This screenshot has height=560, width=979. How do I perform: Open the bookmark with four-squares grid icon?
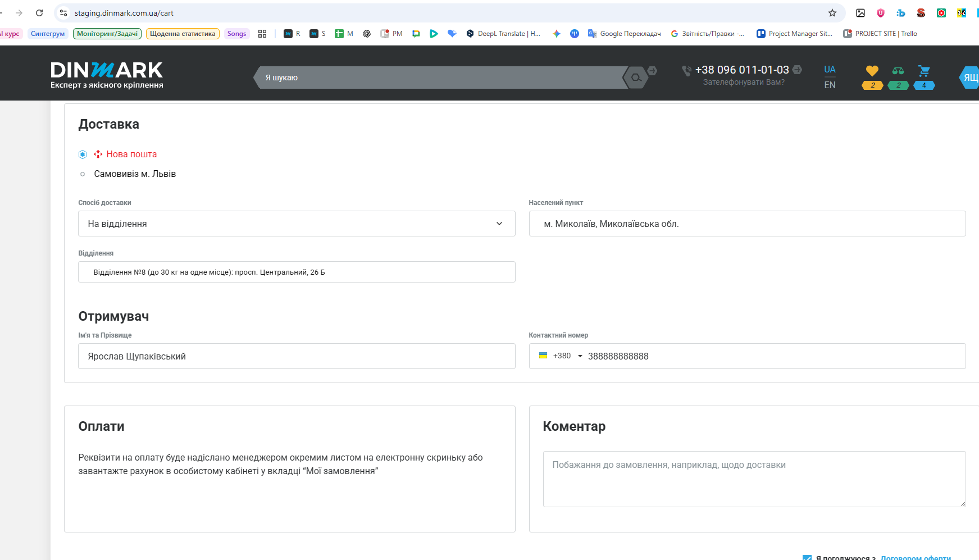pyautogui.click(x=262, y=34)
